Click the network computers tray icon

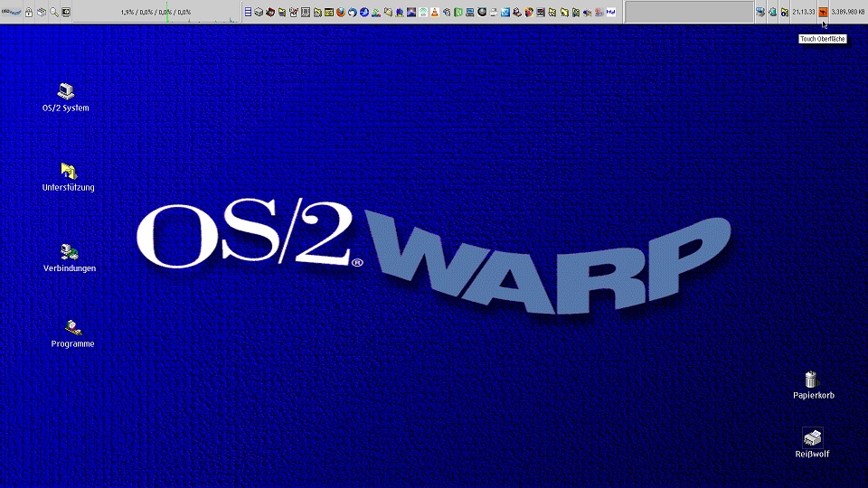tap(760, 12)
